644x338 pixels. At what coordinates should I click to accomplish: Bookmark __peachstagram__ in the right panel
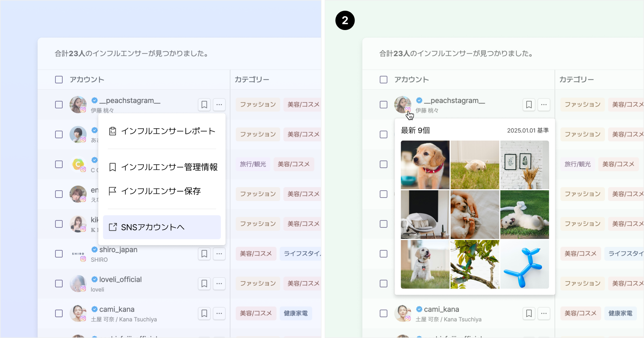coord(529,105)
